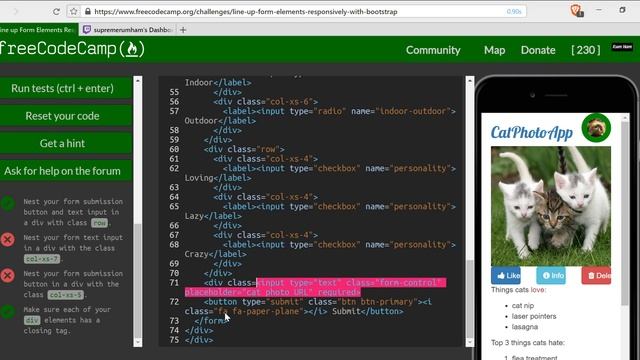Click the Run tests (ctrl + enter) button
The height and width of the screenshot is (360, 640).
66,88
